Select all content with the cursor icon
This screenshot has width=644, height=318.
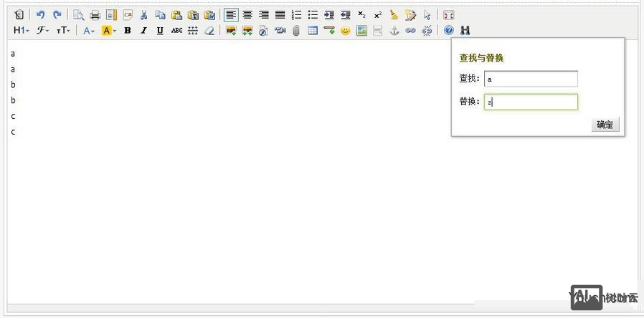[427, 15]
